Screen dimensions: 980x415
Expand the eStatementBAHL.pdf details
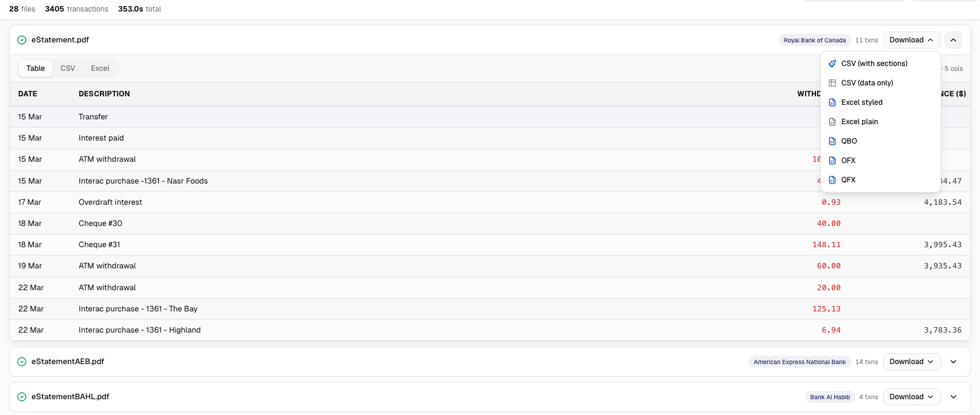953,396
